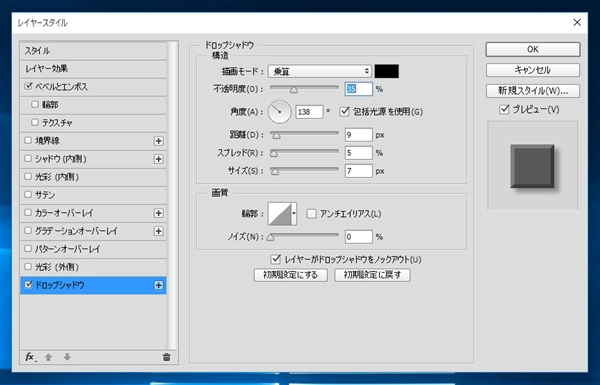Click the OK button

point(533,49)
